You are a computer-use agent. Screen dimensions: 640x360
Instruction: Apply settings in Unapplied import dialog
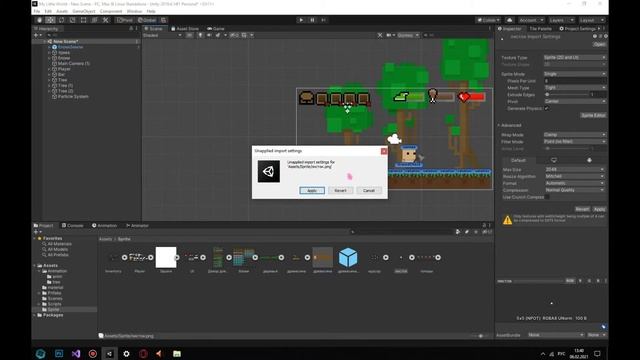[312, 191]
